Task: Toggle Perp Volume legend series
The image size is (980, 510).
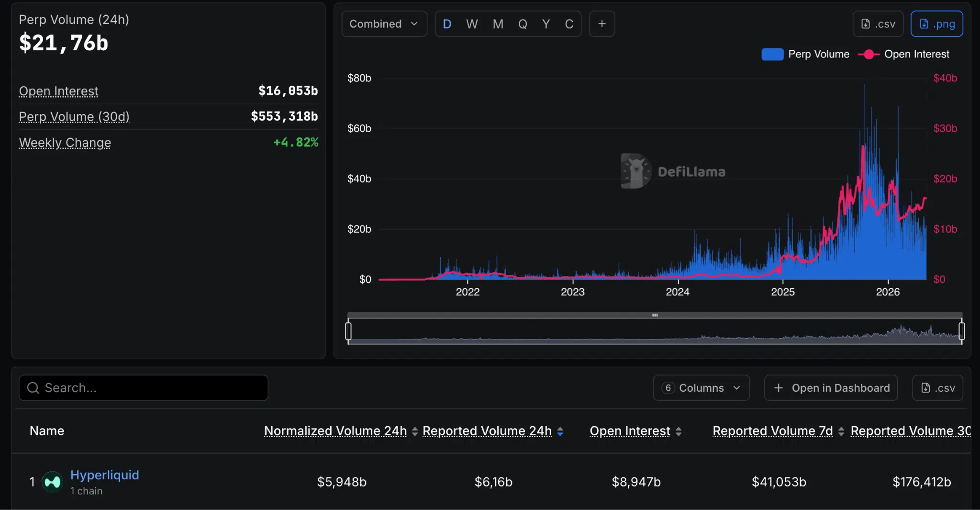Action: click(805, 54)
